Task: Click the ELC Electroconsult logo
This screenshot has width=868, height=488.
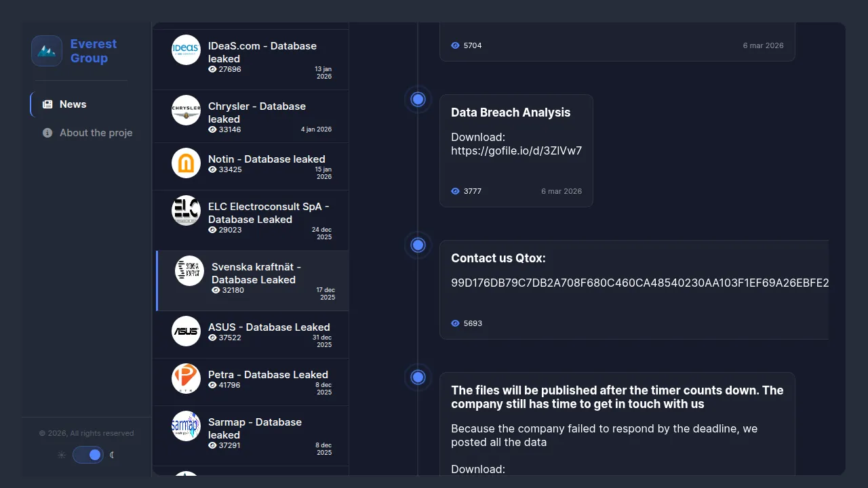Action: coord(186,211)
